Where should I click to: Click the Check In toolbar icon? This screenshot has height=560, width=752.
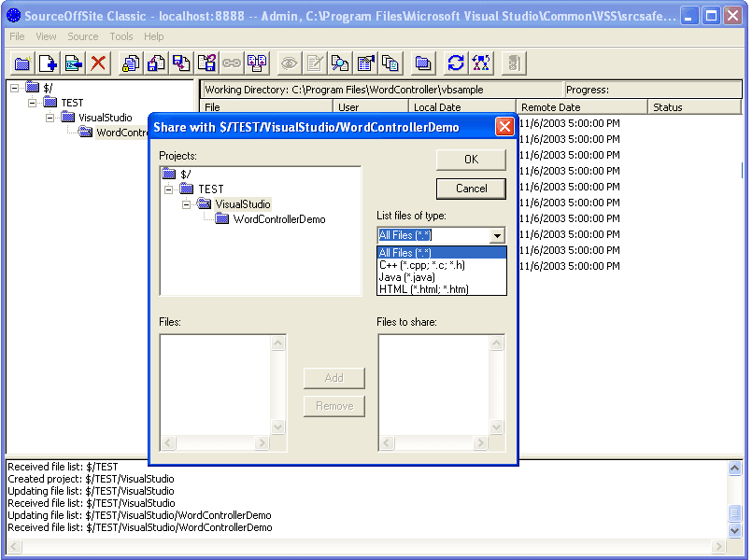pos(181,63)
